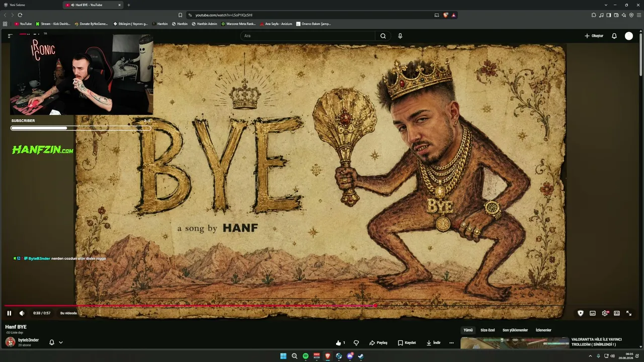Open the Brave Shields lion icon
This screenshot has width=644, height=362.
(445, 15)
